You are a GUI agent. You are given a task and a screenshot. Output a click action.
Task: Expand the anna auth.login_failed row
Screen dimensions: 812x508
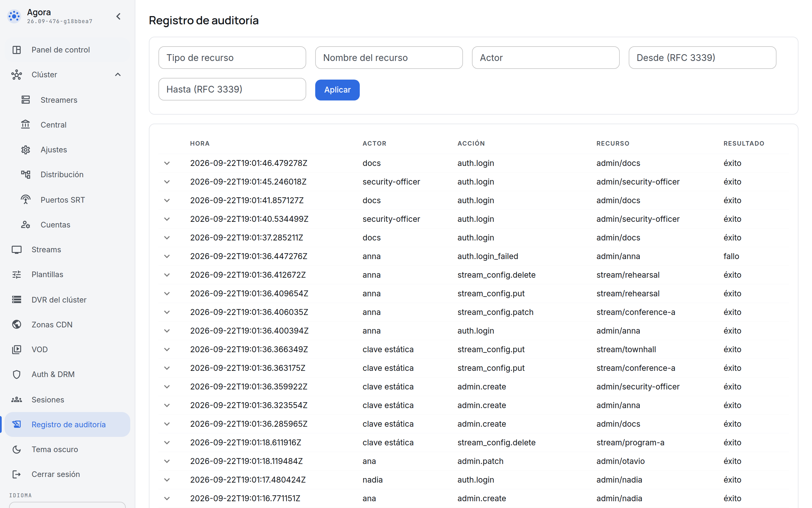coord(167,256)
